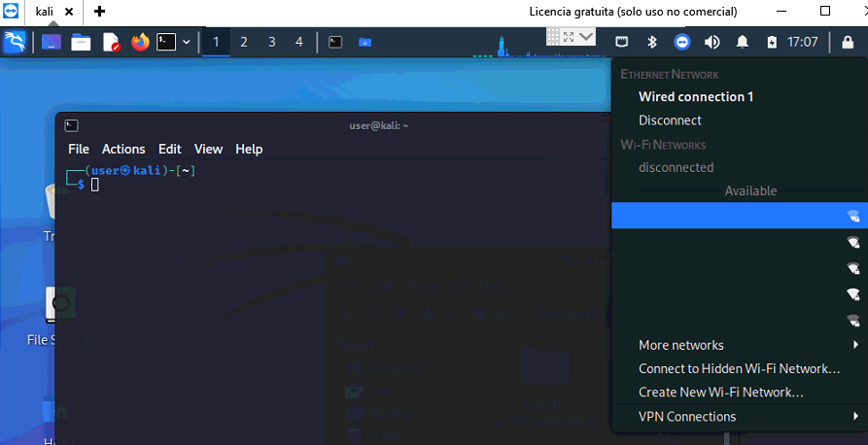Open the notifications bell icon
Screen dimensions: 868x445
743,42
